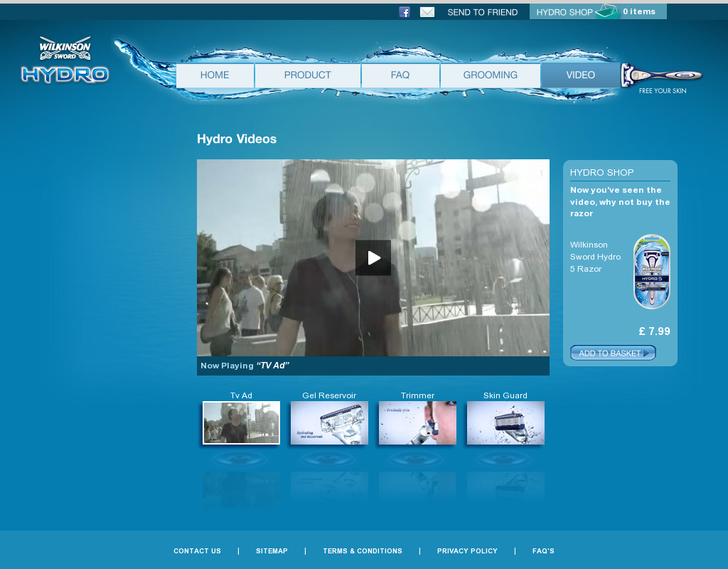Click the green shopping basket icon
Viewport: 728px width, 569px height.
(x=608, y=11)
